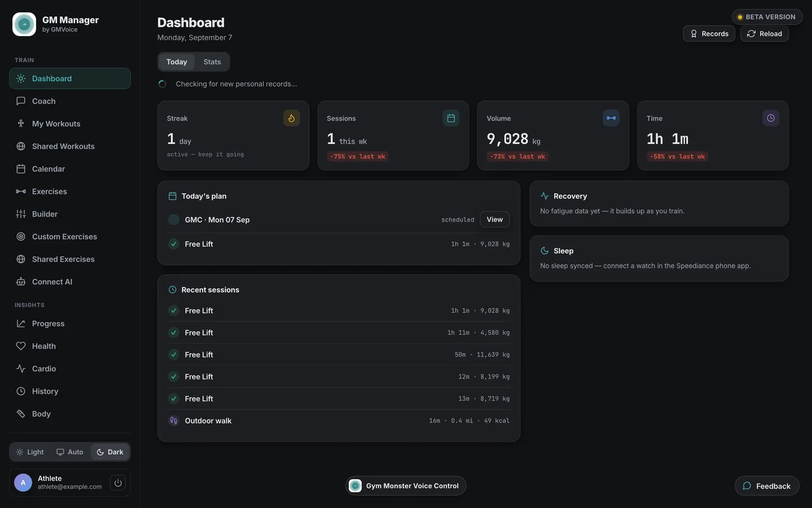
Task: Open the Feedback button
Action: click(x=767, y=486)
